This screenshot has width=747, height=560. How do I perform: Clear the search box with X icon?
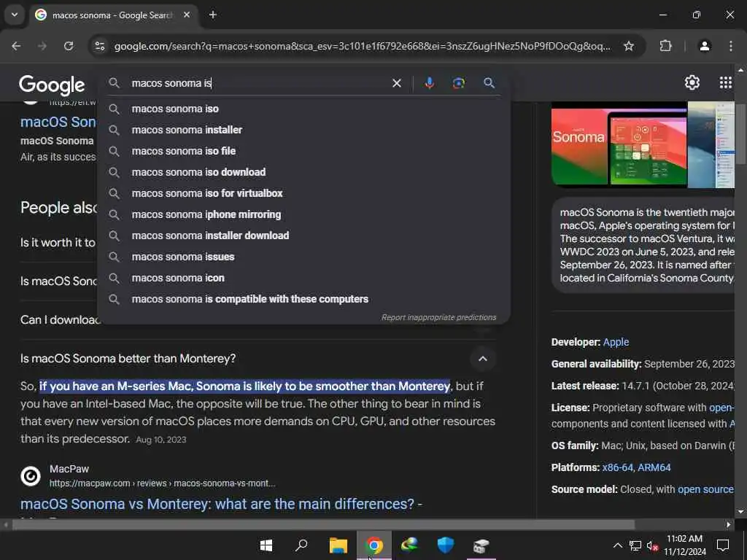[396, 83]
